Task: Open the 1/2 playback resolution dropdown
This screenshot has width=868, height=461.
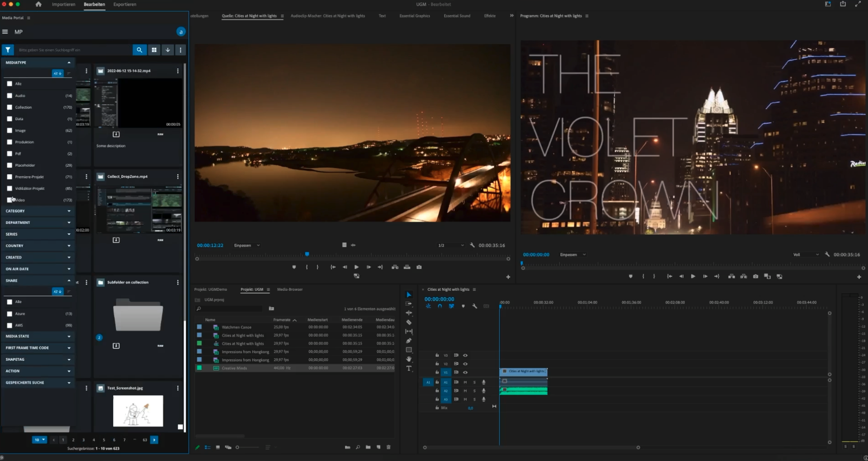Action: click(450, 245)
